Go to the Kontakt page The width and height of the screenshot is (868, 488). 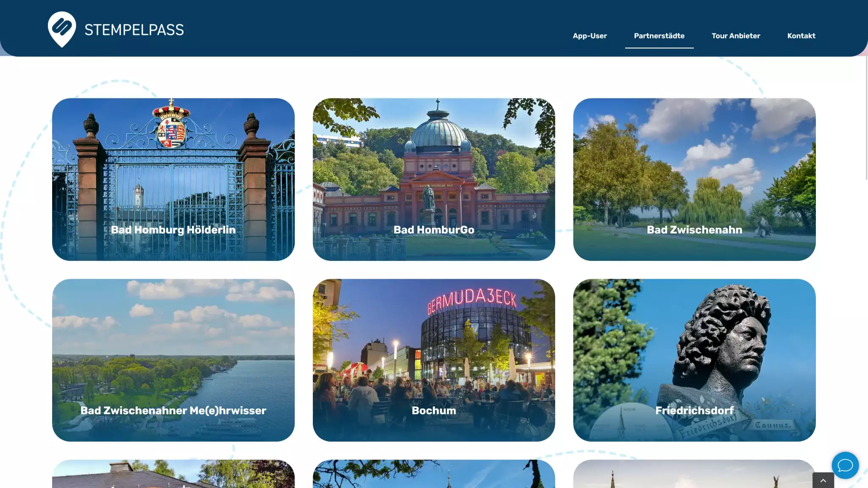click(x=801, y=36)
